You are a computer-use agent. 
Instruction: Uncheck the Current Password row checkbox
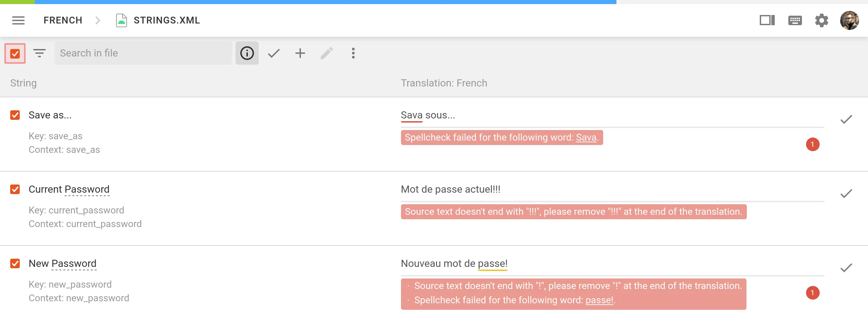(15, 189)
